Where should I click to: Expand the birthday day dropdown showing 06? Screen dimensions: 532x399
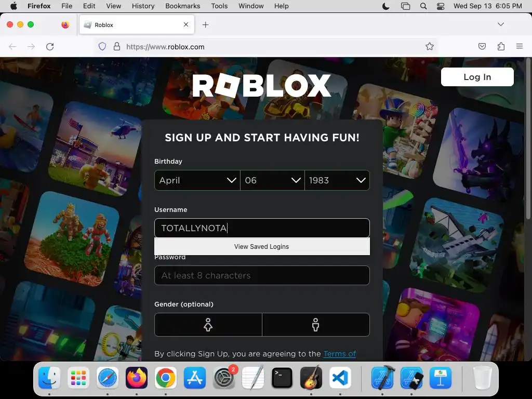click(272, 180)
